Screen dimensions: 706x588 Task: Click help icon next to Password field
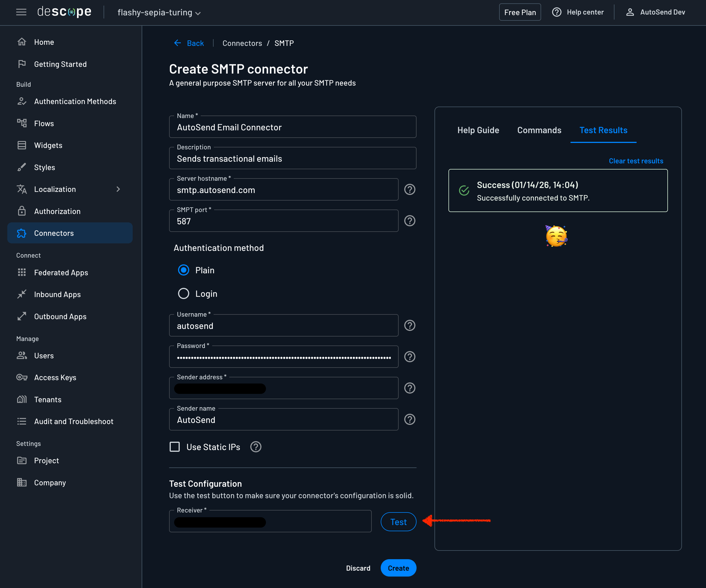point(410,356)
